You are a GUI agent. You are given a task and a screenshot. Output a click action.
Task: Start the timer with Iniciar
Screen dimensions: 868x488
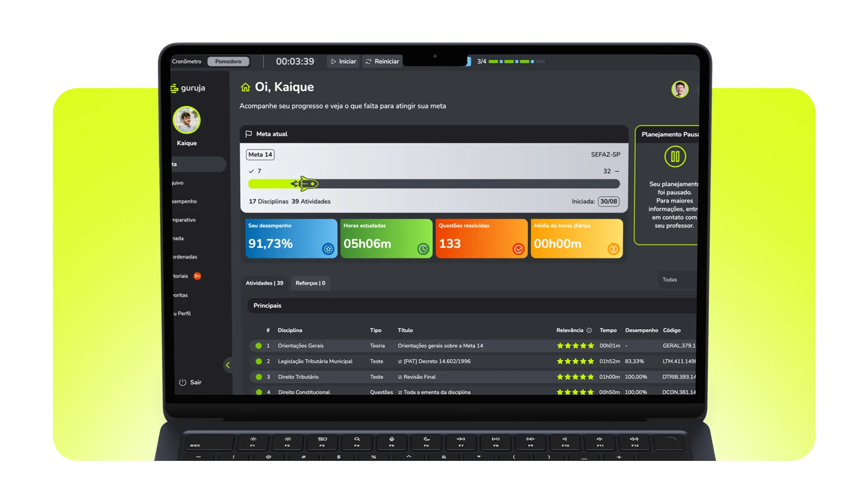(343, 61)
